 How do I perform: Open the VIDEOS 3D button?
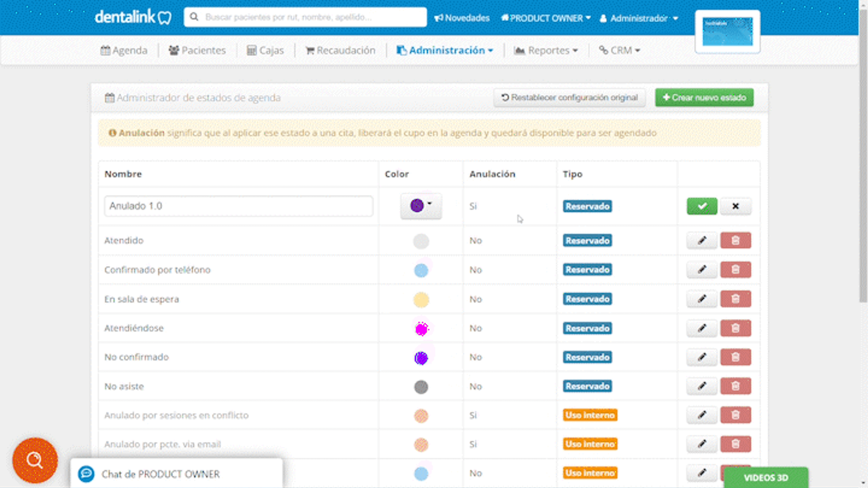[766, 478]
